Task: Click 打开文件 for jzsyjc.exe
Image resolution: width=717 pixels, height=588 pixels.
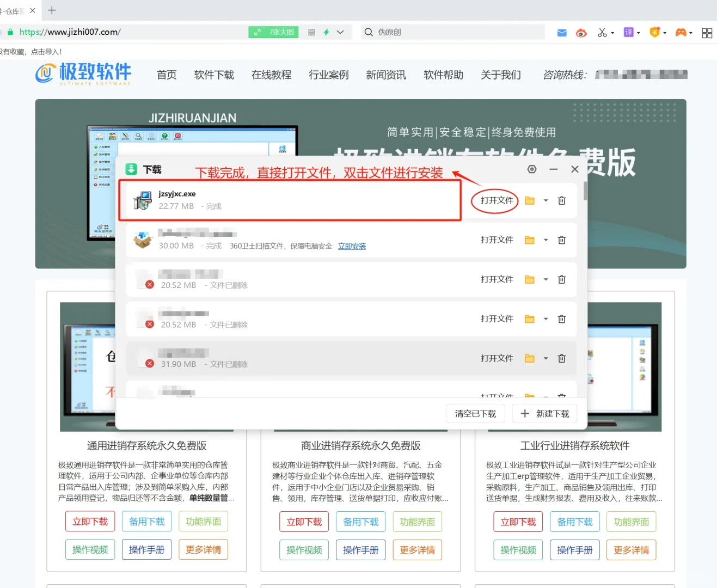Action: coord(494,200)
